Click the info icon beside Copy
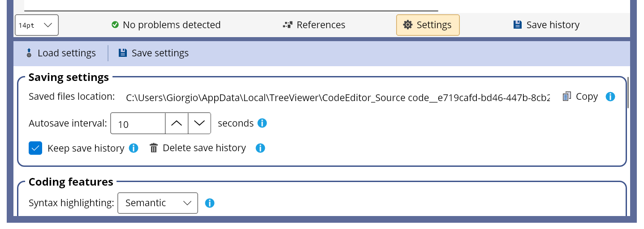Image resolution: width=644 pixels, height=229 pixels. point(610,97)
